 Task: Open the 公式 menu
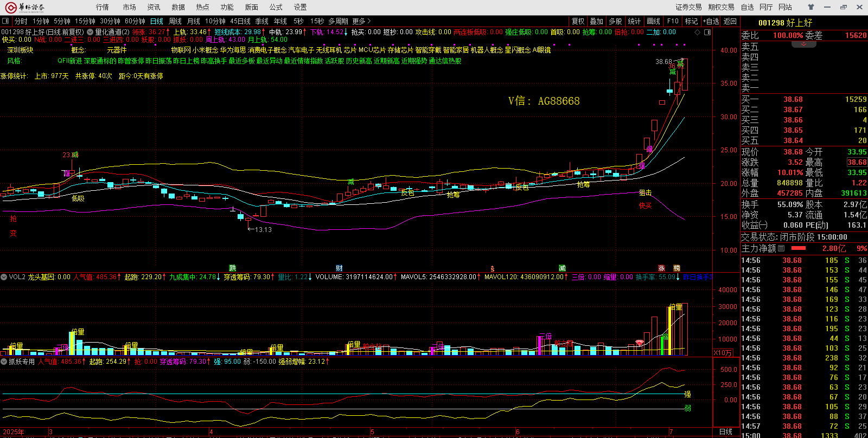(276, 7)
